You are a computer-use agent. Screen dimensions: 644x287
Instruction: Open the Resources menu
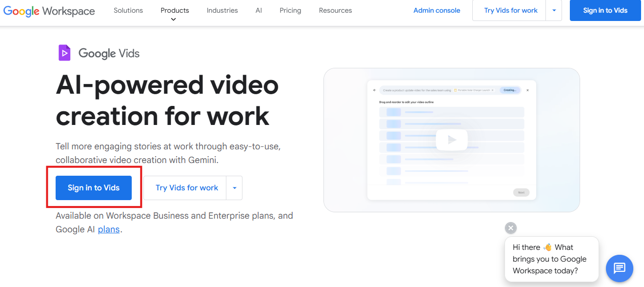(335, 10)
